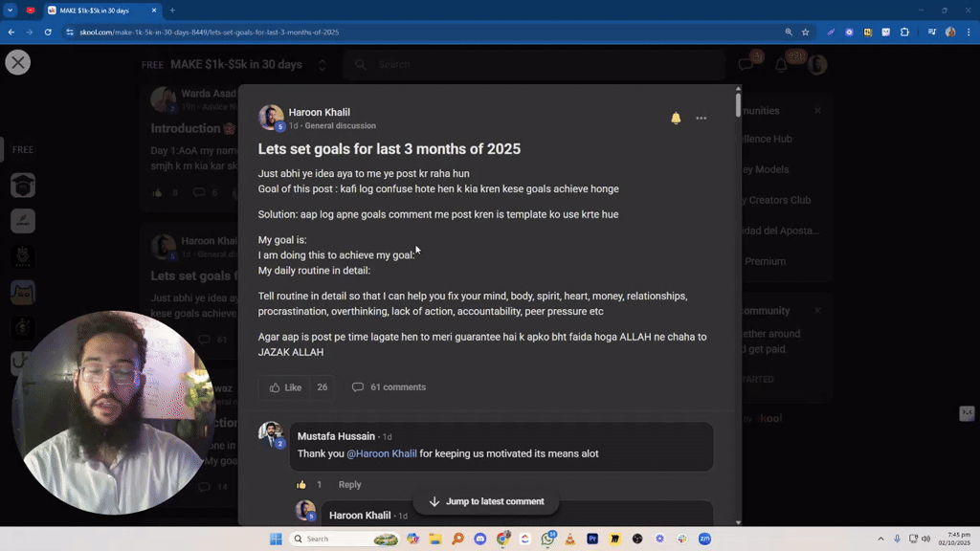
Task: Open Haroon Khalil's profile name at post top
Action: tap(320, 113)
